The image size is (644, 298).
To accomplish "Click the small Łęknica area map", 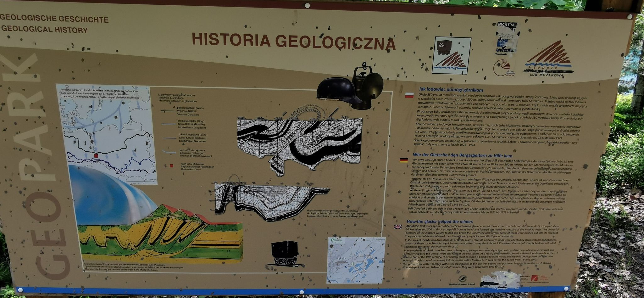I will coord(356,260).
